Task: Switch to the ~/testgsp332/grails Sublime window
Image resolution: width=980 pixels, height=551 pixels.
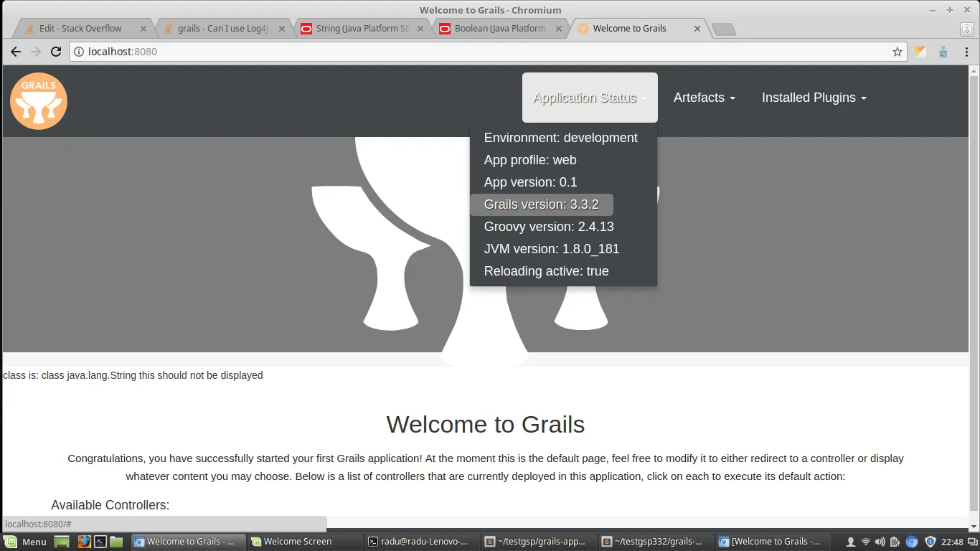Action: click(x=656, y=542)
